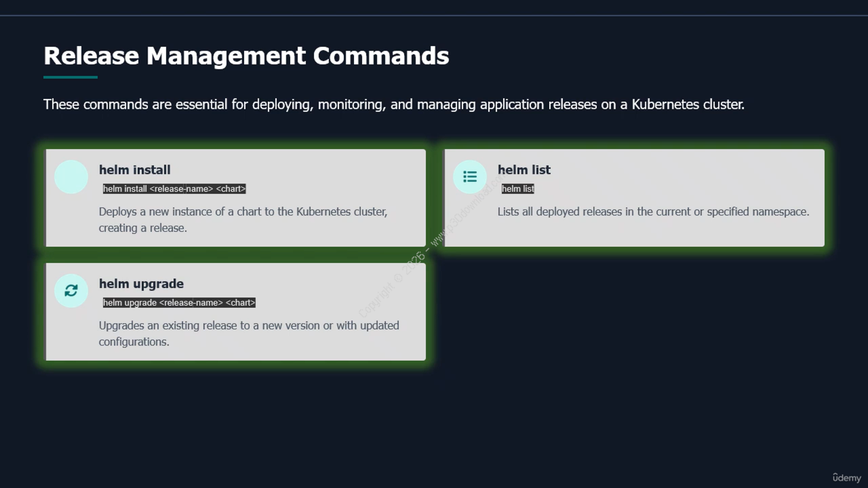
Task: Click the dark left border of helm list card
Action: [444, 198]
